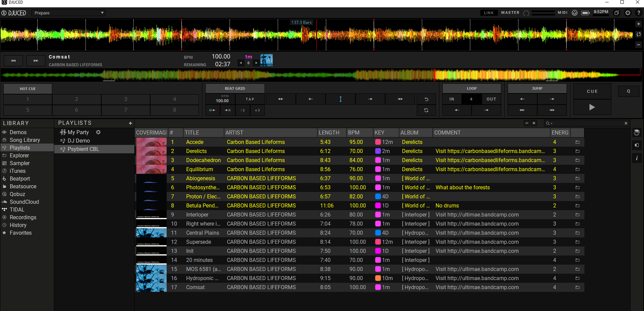Add a new playlist with plus icon

(x=130, y=123)
